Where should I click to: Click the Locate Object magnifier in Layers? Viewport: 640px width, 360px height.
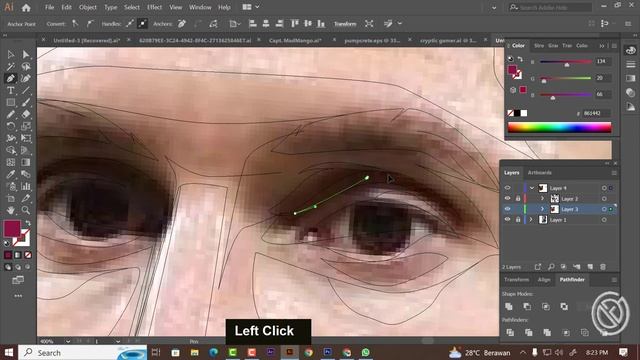tap(551, 267)
